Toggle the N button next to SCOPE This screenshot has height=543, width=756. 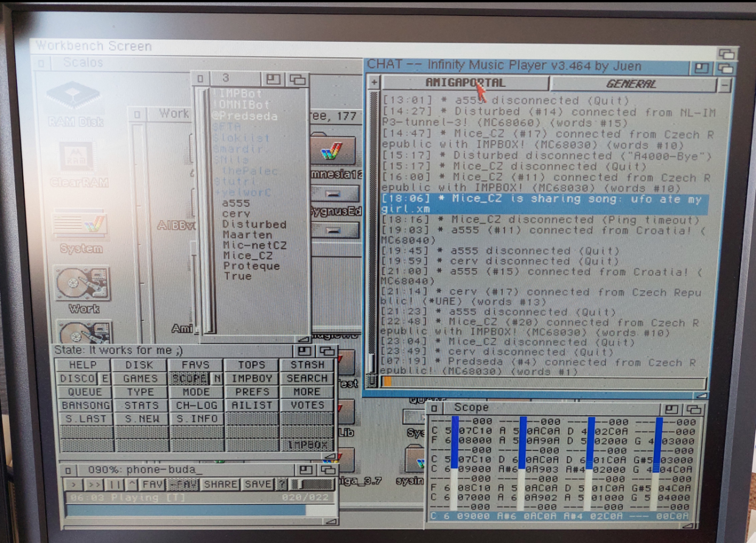tap(217, 378)
